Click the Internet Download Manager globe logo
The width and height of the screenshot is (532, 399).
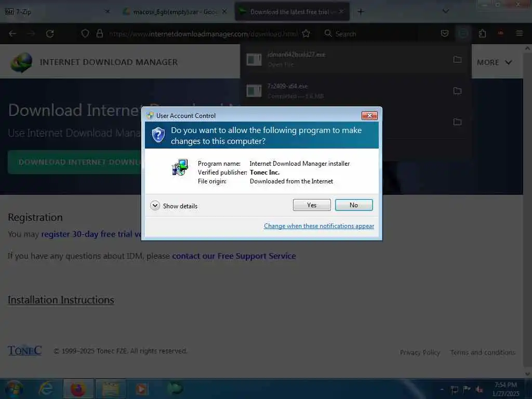point(21,62)
